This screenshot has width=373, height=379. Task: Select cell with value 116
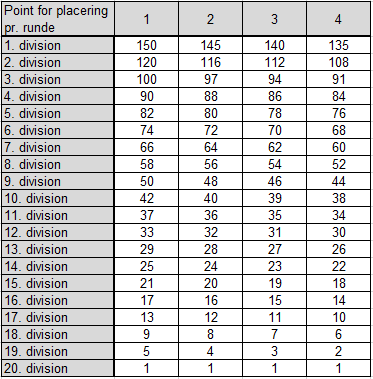pyautogui.click(x=210, y=62)
